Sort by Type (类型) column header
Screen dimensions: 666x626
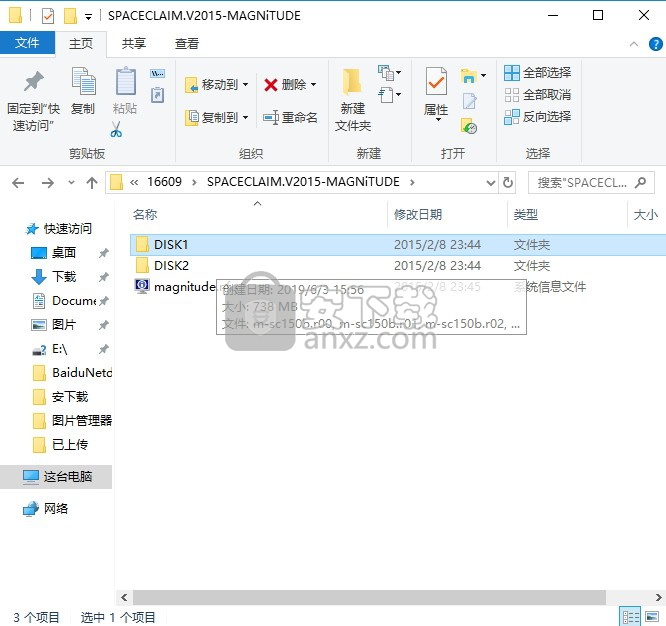click(526, 215)
